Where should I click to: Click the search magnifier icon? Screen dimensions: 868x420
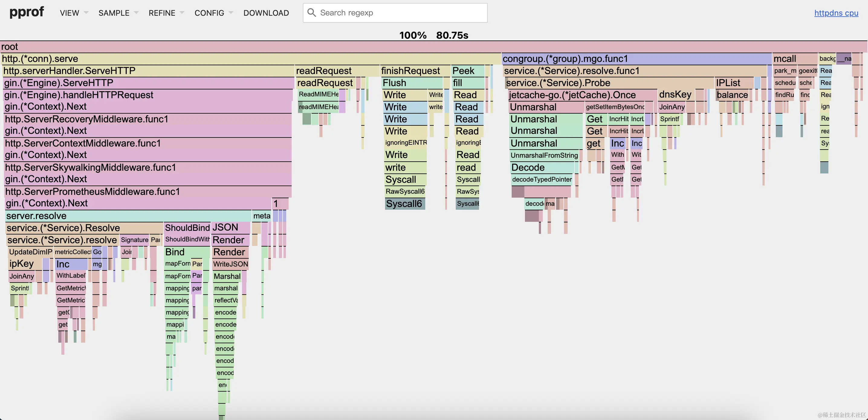[311, 13]
